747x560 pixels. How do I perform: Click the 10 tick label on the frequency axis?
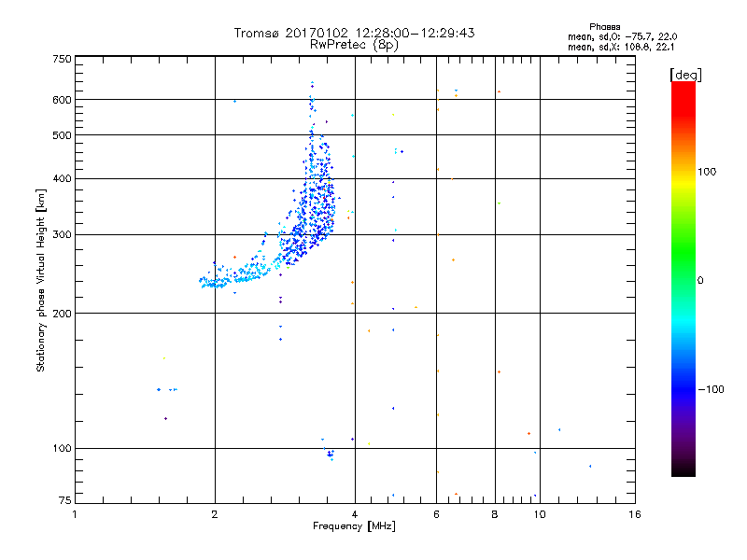[540, 514]
